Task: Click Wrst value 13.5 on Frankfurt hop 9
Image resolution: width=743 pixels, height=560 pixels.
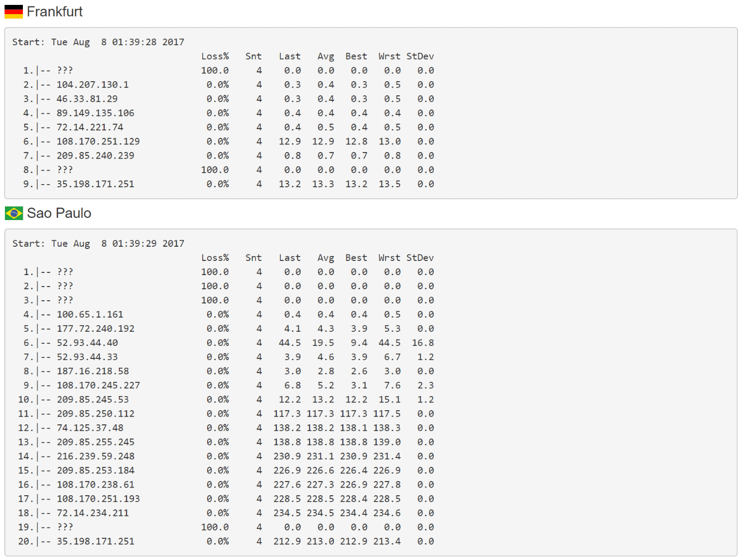Action: point(390,184)
